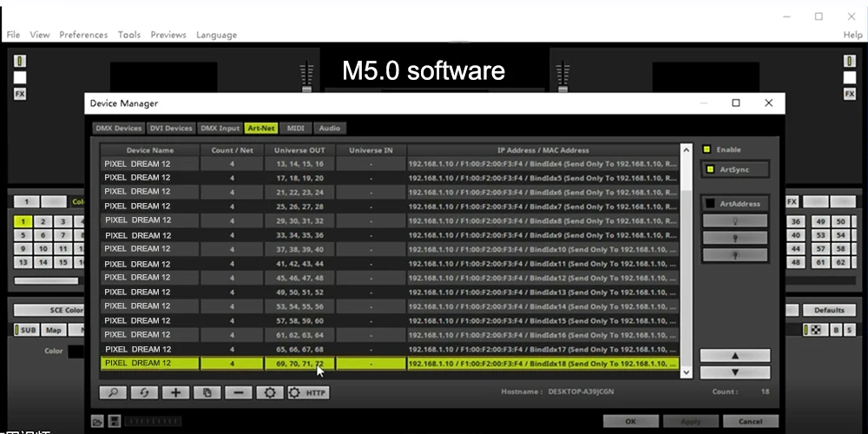Click the S button in main window
This screenshot has height=434, width=868.
pyautogui.click(x=849, y=330)
